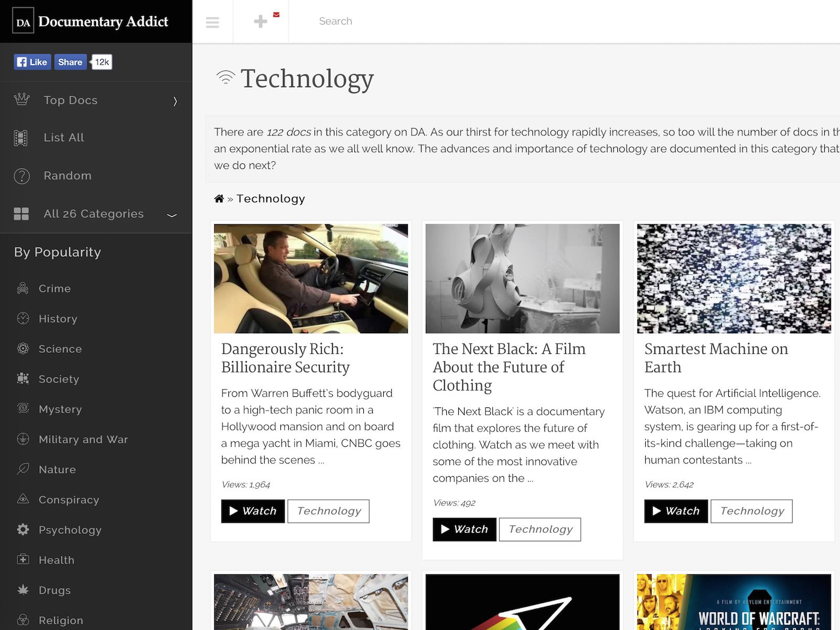Image resolution: width=840 pixels, height=630 pixels.
Task: Open the Health category link
Action: (56, 560)
